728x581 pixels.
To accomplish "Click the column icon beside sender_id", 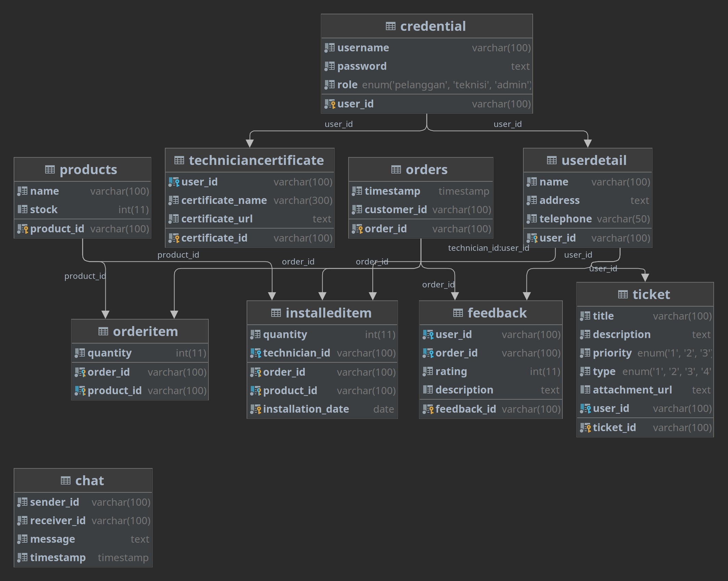I will [22, 502].
